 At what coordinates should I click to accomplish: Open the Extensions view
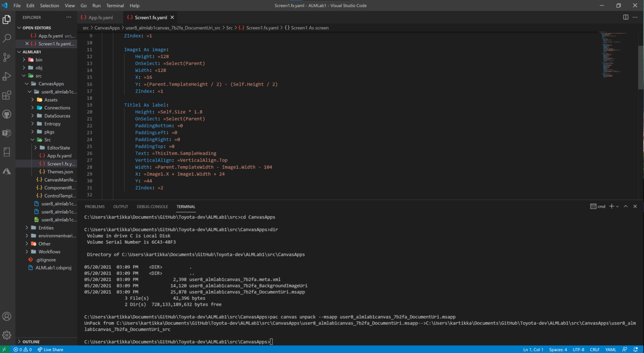tap(7, 95)
